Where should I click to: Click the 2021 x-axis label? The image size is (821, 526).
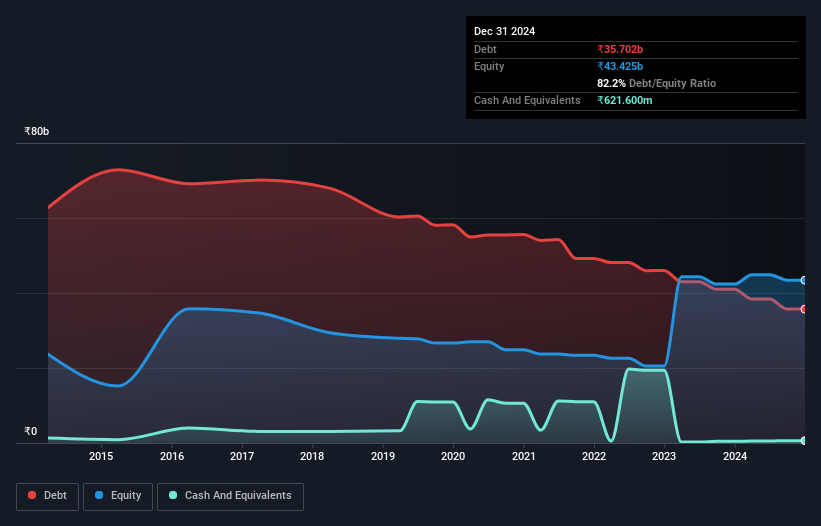tap(524, 456)
